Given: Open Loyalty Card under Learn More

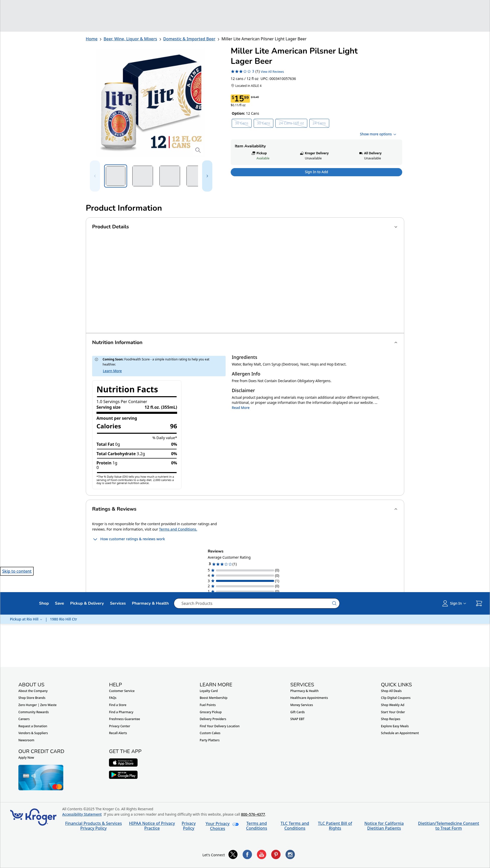Looking at the screenshot, I should click(209, 691).
